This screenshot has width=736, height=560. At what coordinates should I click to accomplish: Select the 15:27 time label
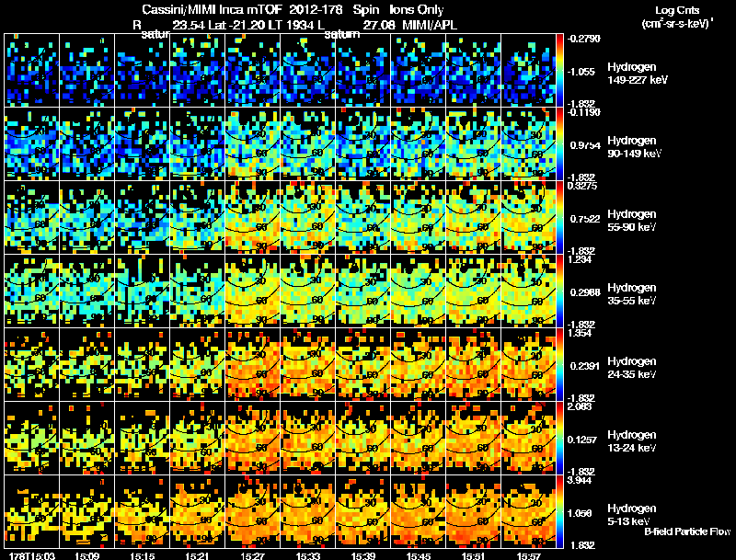click(252, 555)
